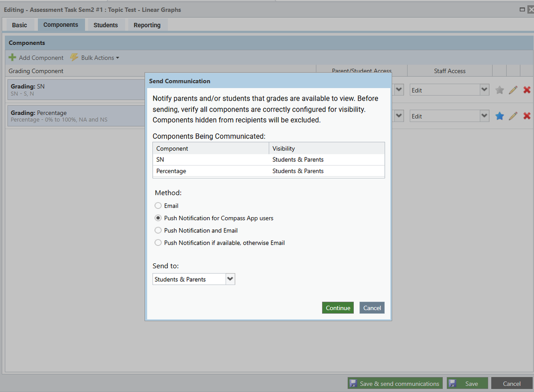This screenshot has height=392, width=534.
Task: Click the blue star on Percentage row
Action: pyautogui.click(x=499, y=116)
